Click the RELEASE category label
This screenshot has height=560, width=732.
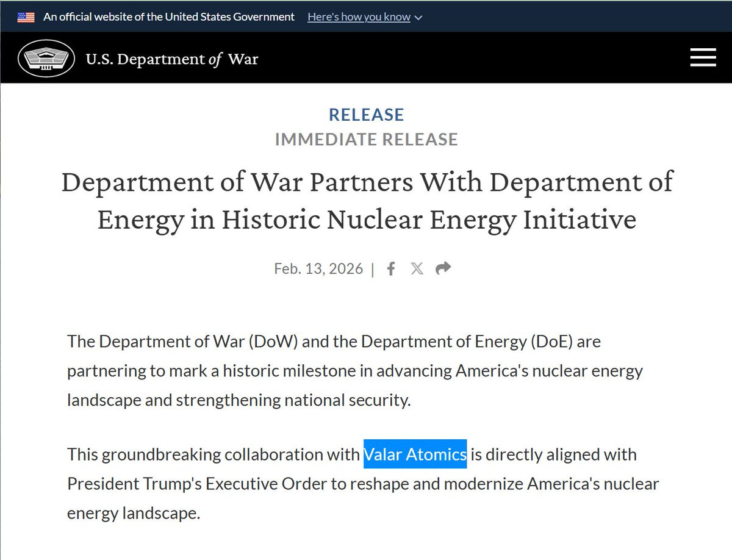[367, 115]
